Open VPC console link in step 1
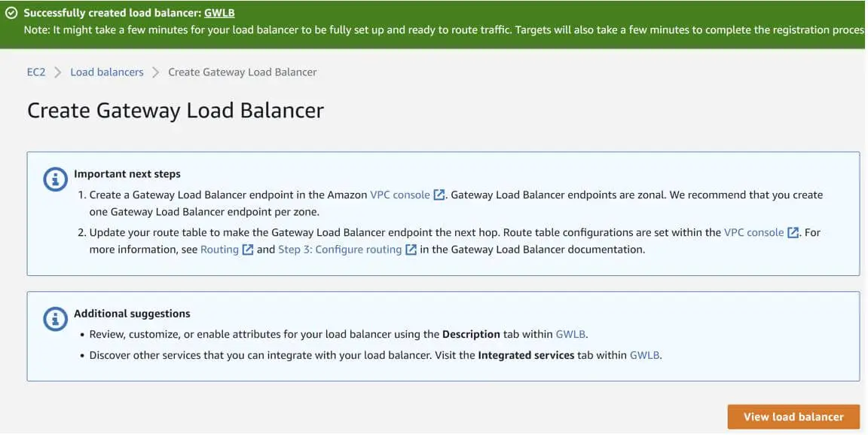The height and width of the screenshot is (435, 868). (x=399, y=195)
